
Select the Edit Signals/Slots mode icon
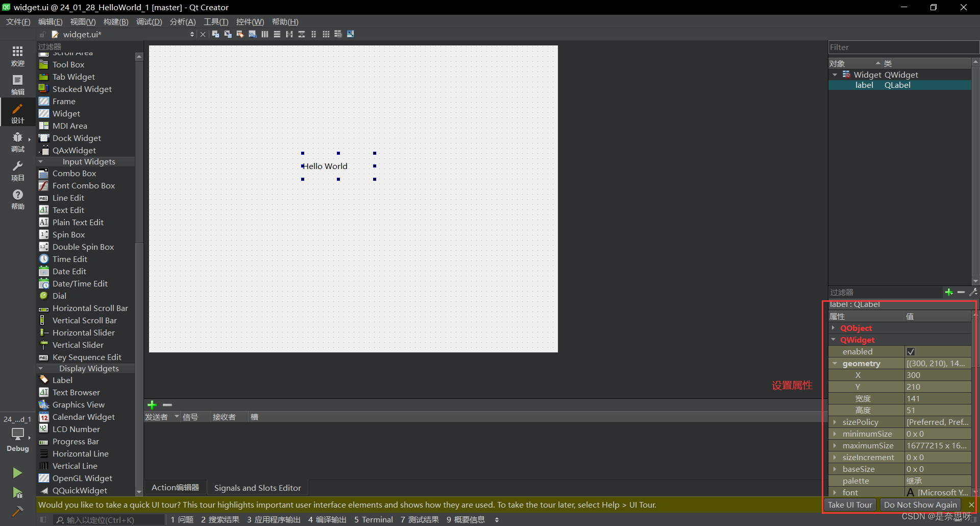(x=228, y=34)
